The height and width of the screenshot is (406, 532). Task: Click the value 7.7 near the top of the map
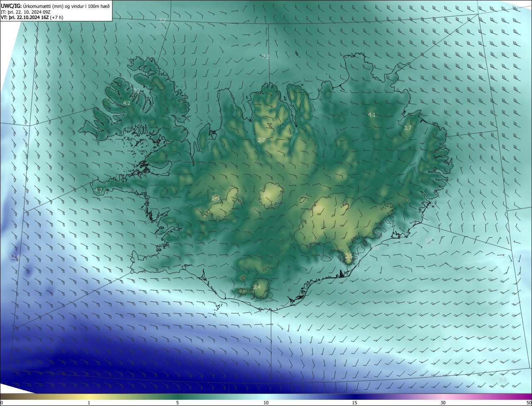[x=163, y=20]
